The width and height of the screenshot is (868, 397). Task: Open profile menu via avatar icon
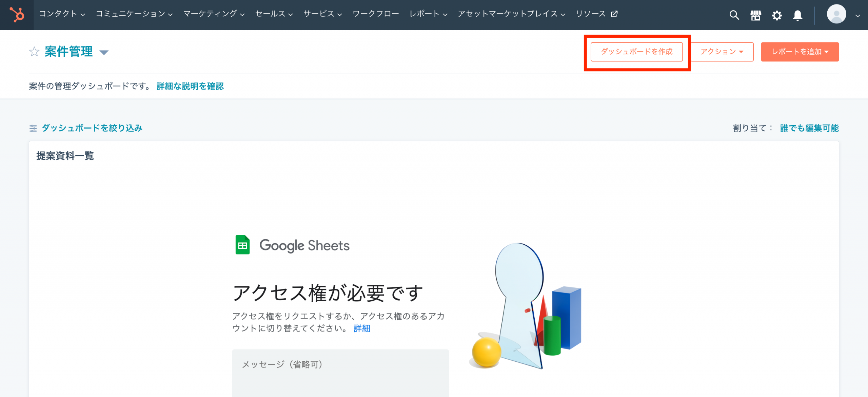tap(836, 14)
